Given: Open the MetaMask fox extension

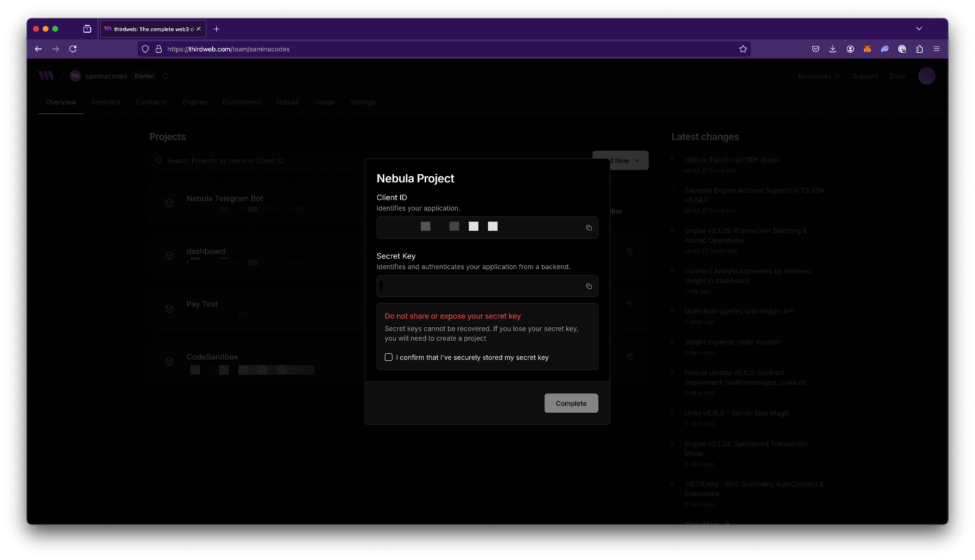Looking at the screenshot, I should coord(867,49).
